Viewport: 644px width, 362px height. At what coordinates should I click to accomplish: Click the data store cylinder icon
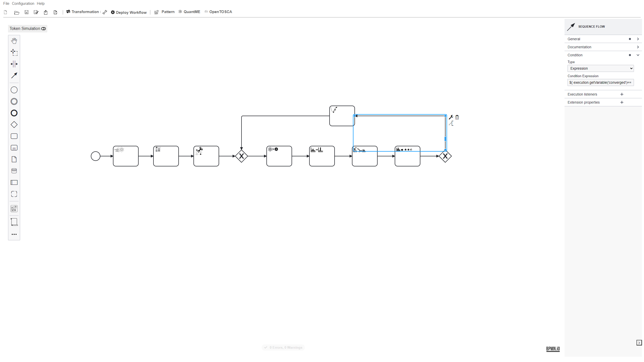point(14,171)
